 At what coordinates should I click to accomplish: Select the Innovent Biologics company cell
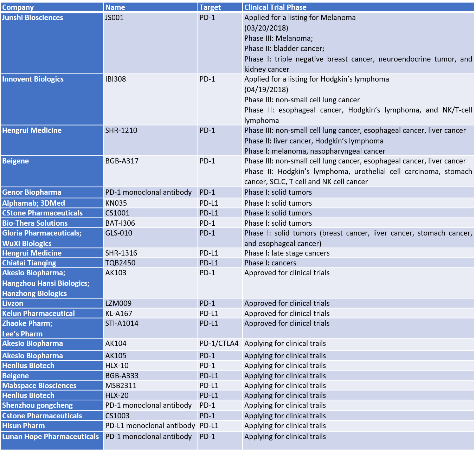pyautogui.click(x=52, y=99)
